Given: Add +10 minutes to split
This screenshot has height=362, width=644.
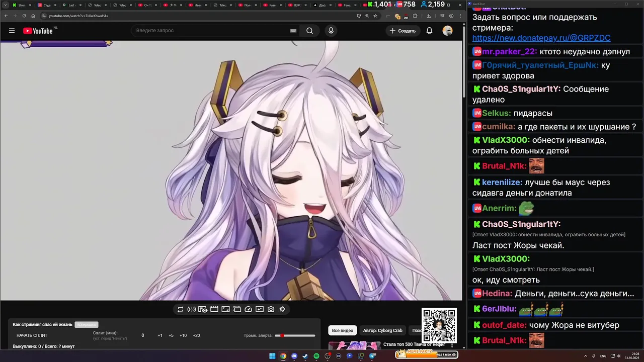Looking at the screenshot, I should [x=183, y=335].
